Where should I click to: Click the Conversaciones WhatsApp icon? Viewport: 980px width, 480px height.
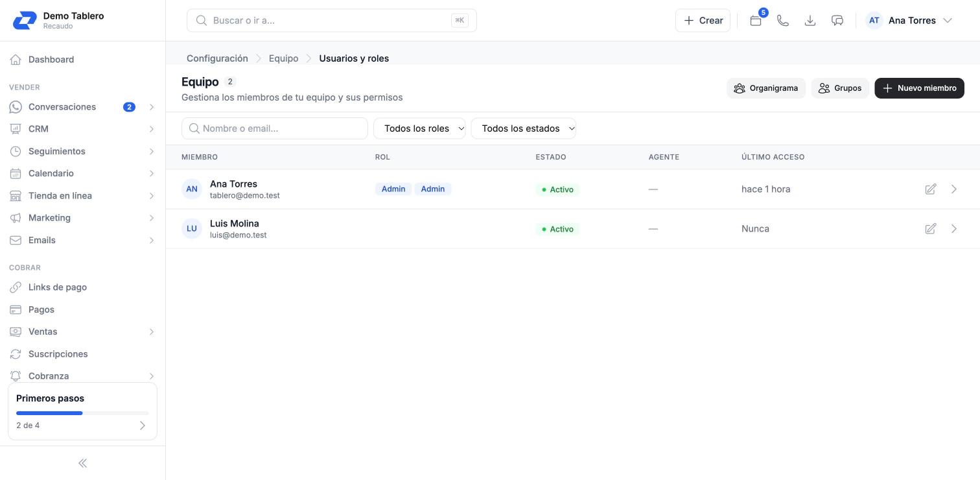[16, 107]
